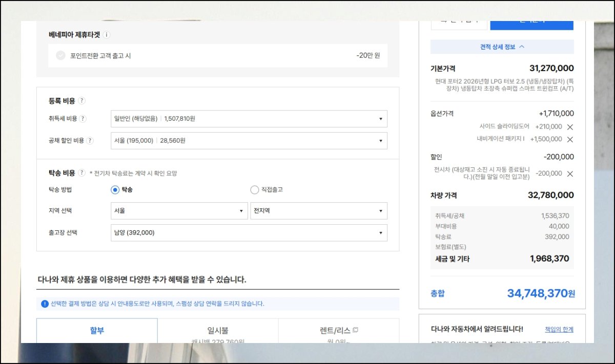Switch to 일시불 payment tab

click(x=218, y=331)
